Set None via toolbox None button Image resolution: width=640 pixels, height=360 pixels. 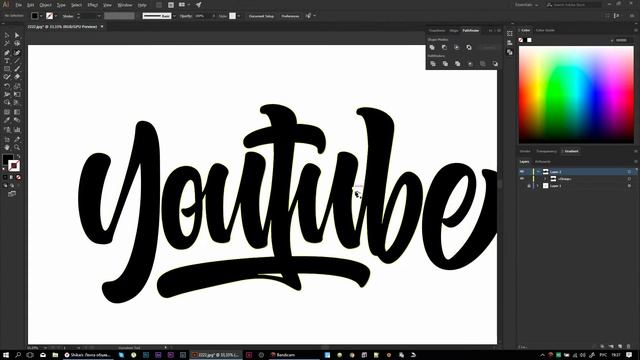pyautogui.click(x=18, y=177)
